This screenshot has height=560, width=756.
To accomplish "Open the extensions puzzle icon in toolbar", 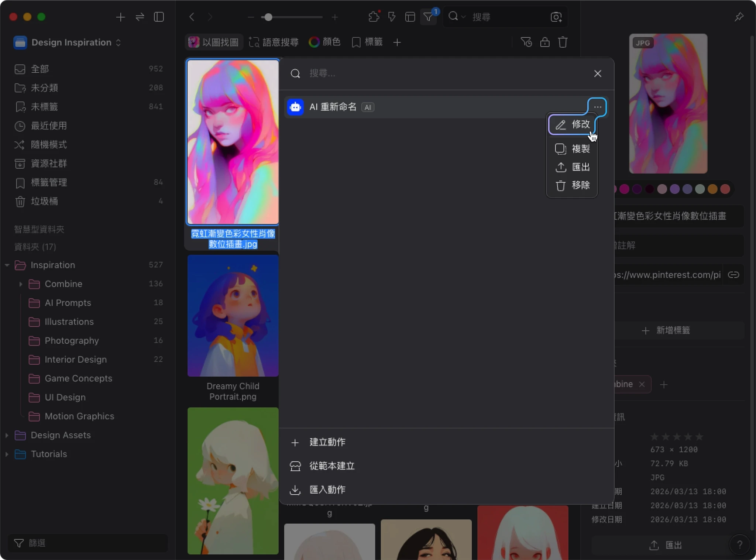I will click(374, 17).
